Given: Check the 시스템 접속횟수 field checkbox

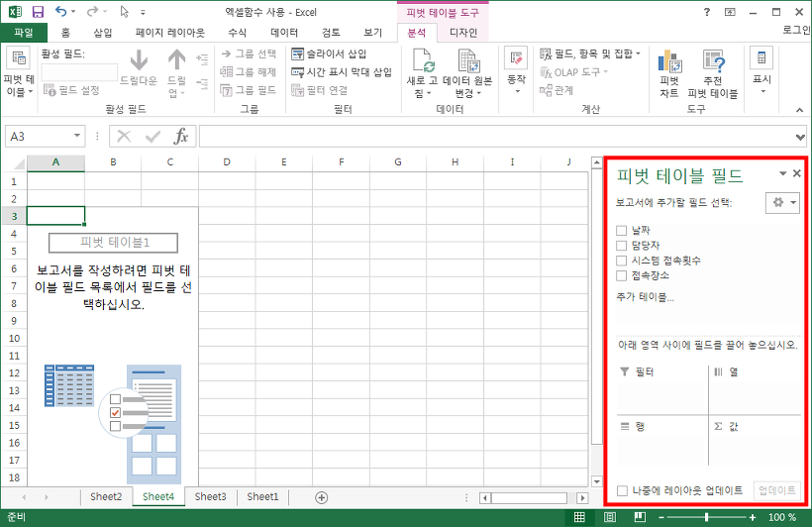Looking at the screenshot, I should [622, 261].
